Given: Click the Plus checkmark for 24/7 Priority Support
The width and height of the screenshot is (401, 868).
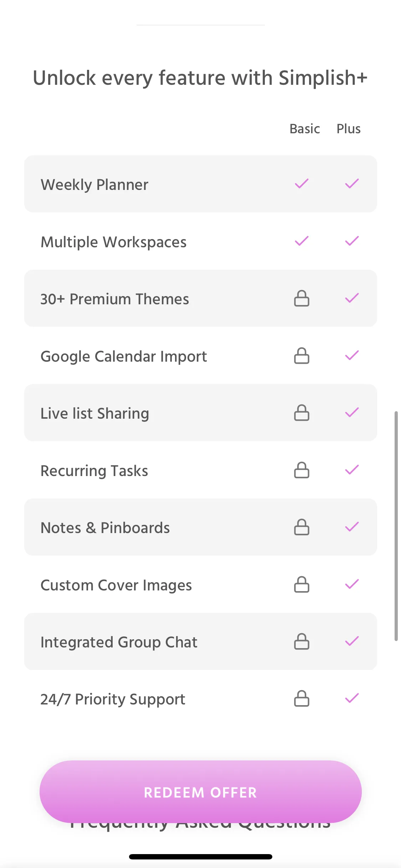Looking at the screenshot, I should 352,699.
